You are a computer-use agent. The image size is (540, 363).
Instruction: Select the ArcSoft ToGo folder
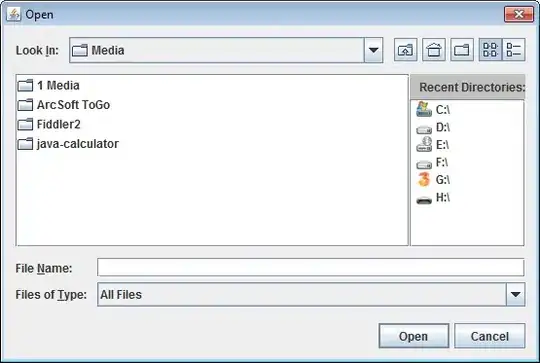coord(64,105)
